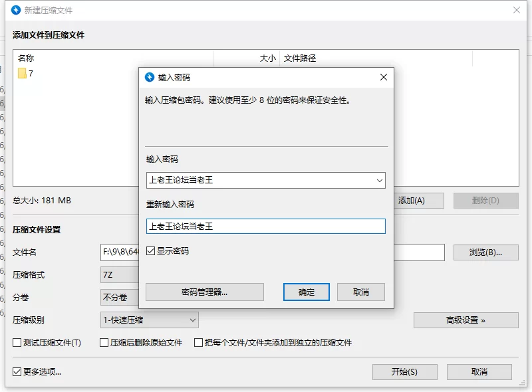This screenshot has width=532, height=392.
Task: Click Browse button for file name
Action: pos(485,252)
